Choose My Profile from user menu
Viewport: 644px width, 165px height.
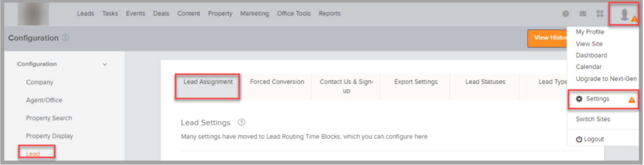click(x=590, y=32)
